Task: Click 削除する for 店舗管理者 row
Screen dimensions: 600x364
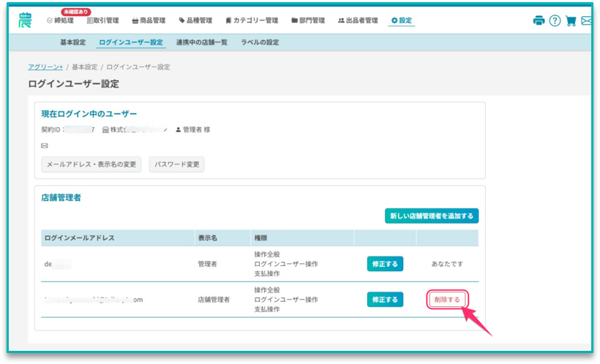Action: click(447, 300)
